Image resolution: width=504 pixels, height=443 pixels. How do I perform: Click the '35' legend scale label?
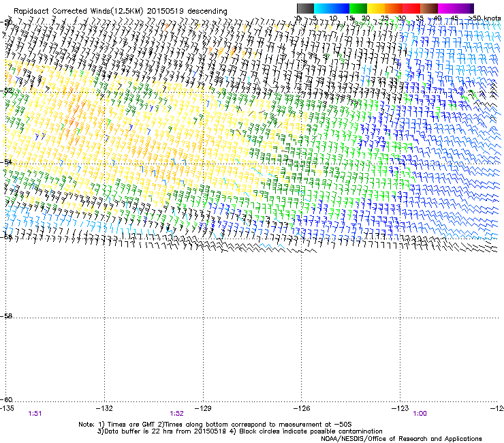[420, 18]
